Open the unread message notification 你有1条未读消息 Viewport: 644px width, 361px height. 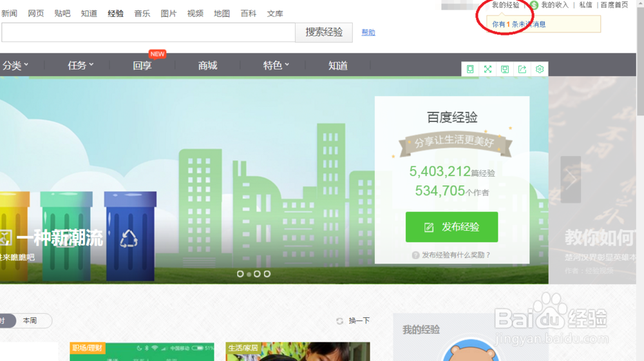click(x=519, y=24)
